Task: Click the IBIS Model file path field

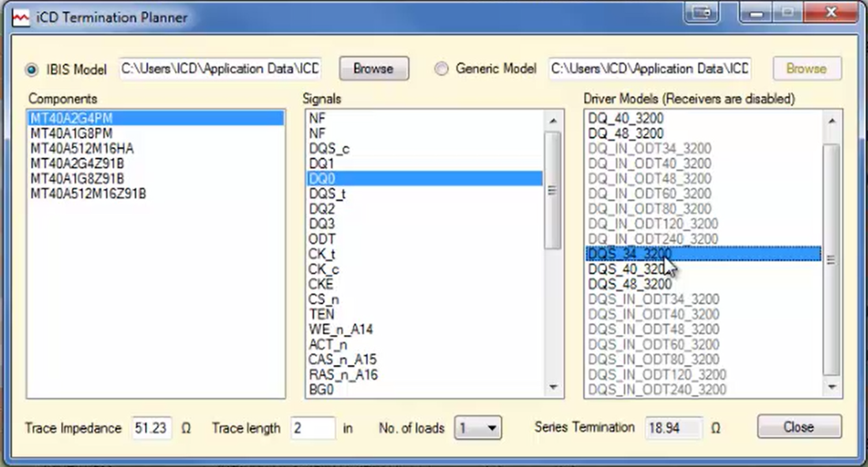Action: pos(220,69)
